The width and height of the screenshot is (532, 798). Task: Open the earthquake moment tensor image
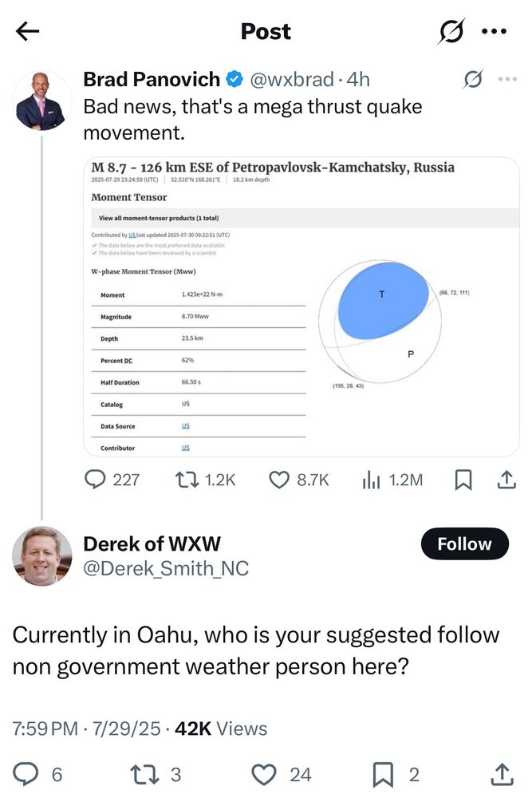tap(301, 306)
